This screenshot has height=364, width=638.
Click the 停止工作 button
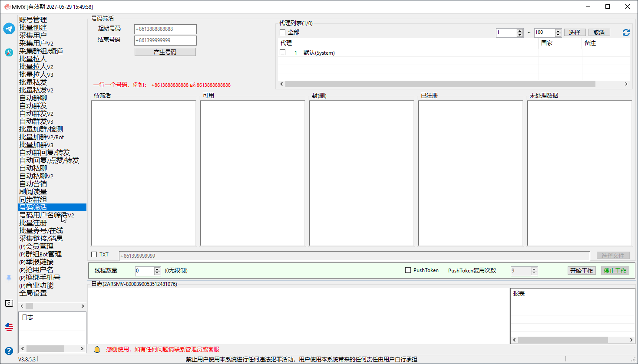coord(615,271)
